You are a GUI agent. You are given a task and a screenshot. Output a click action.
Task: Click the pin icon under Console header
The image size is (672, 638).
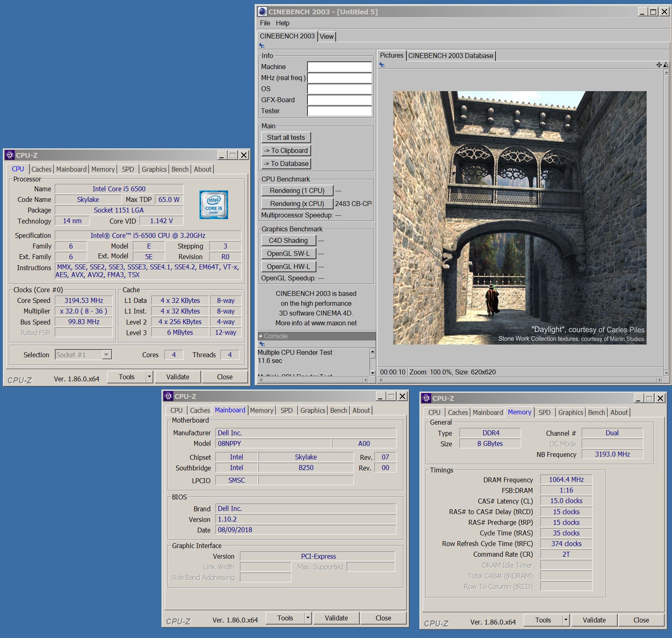(262, 344)
